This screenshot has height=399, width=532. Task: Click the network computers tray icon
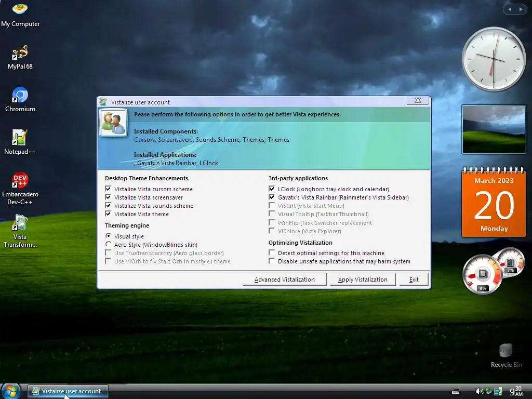[498, 391]
